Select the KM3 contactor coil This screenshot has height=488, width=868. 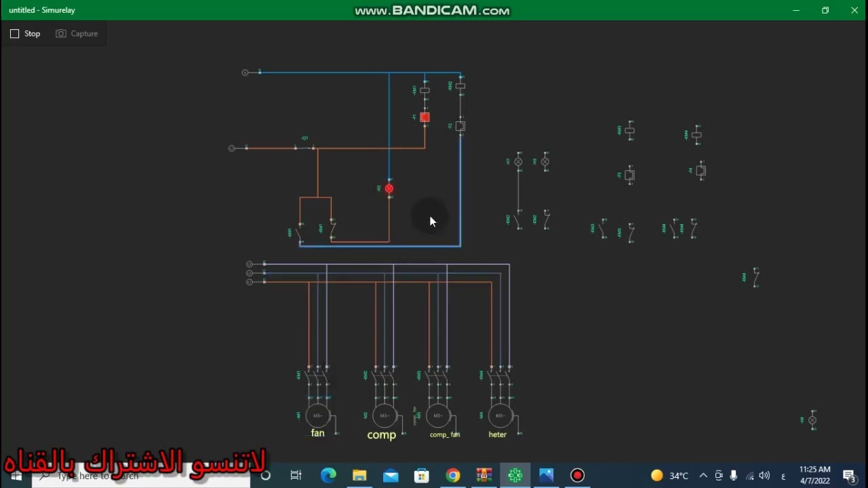click(630, 130)
